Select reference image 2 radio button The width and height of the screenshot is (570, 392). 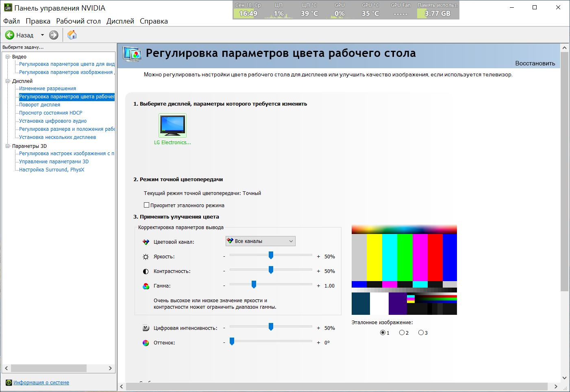(x=402, y=333)
